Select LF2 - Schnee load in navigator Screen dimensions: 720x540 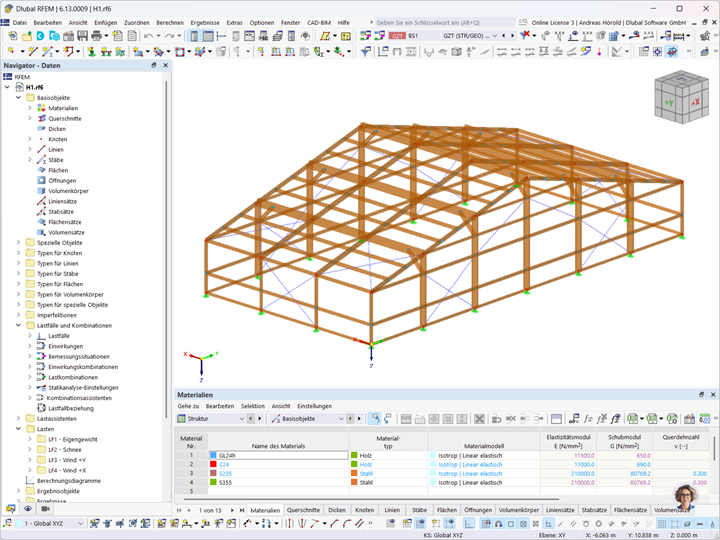65,450
